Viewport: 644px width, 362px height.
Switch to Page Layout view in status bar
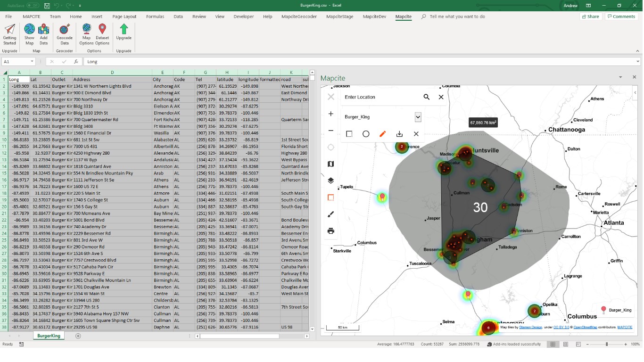[x=566, y=345]
